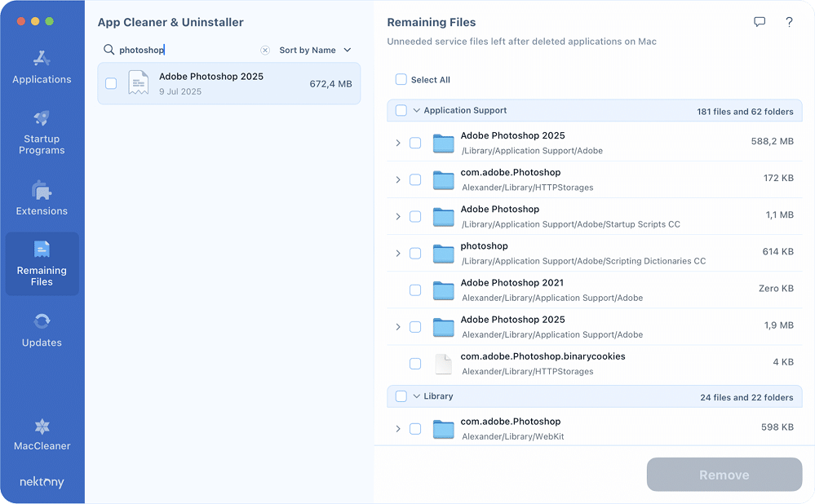This screenshot has width=815, height=504.
Task: Check Adobe Photoshop 2025 588,2 MB checkbox
Action: point(415,143)
